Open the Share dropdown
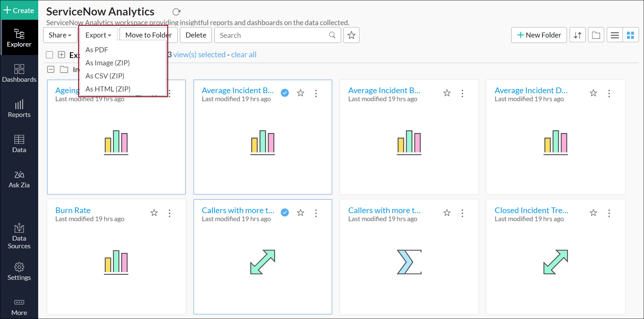Screen dimensions: 644x319 pyautogui.click(x=60, y=35)
